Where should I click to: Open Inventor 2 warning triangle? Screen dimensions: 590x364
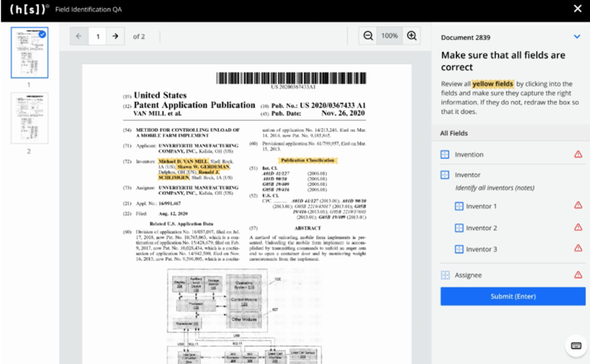click(x=578, y=227)
